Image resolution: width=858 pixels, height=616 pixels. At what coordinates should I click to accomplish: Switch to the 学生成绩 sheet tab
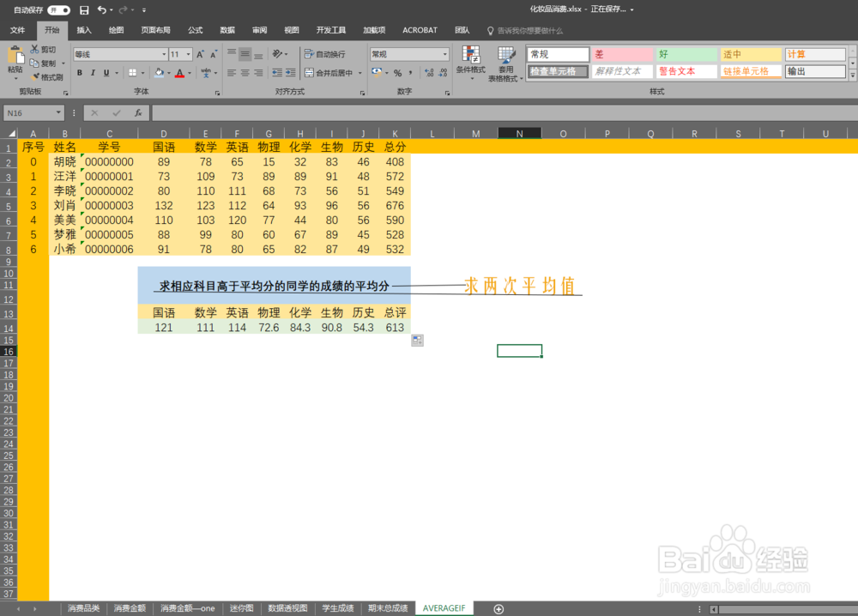tap(337, 608)
